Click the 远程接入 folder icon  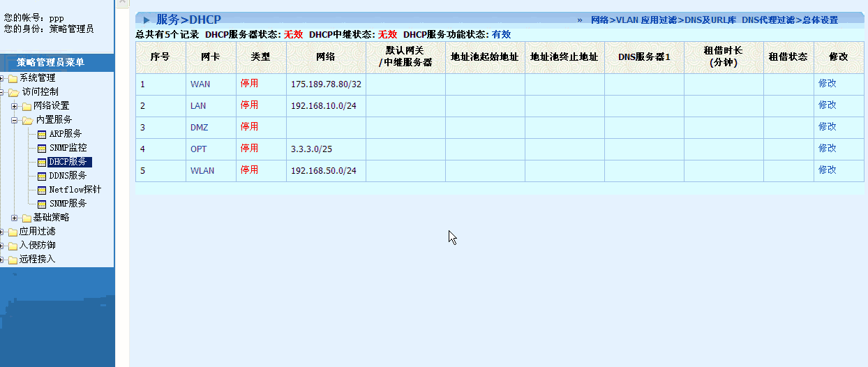(13, 260)
